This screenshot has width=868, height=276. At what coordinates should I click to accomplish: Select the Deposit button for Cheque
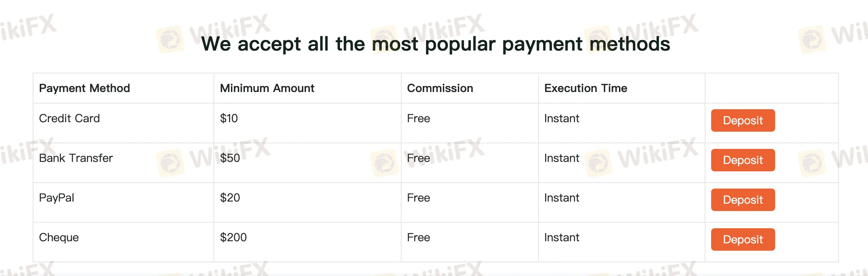(x=743, y=239)
